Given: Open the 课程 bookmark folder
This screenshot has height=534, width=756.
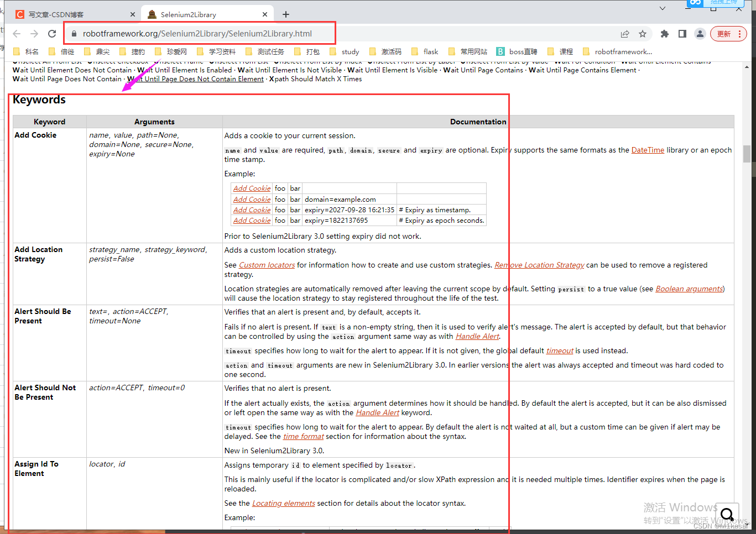Looking at the screenshot, I should pyautogui.click(x=560, y=51).
